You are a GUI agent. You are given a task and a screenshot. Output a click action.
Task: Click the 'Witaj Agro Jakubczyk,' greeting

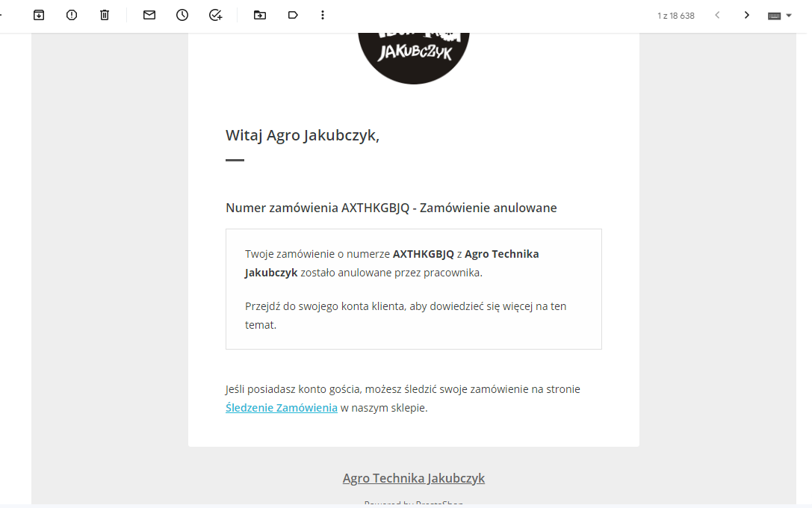pyautogui.click(x=303, y=135)
